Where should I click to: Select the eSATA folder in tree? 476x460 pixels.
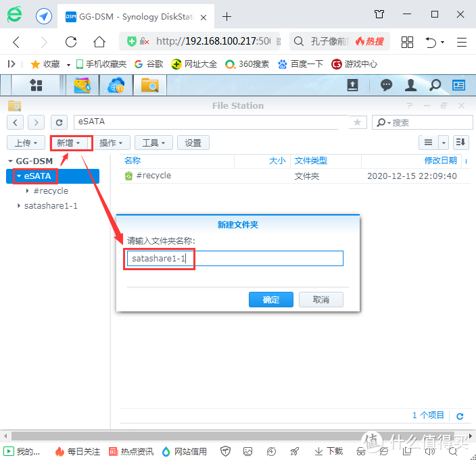(53, 176)
